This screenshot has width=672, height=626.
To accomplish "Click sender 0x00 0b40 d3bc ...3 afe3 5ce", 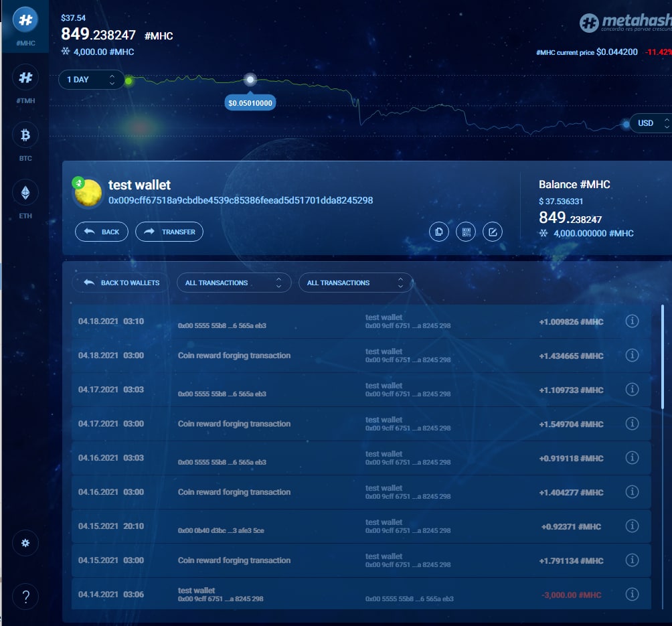I will click(x=221, y=531).
